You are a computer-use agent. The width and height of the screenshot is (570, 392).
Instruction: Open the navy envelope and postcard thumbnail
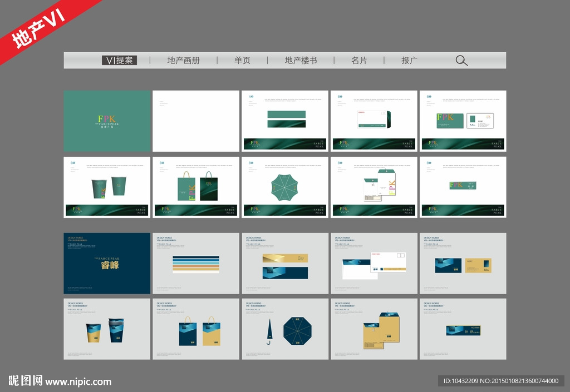(x=374, y=264)
